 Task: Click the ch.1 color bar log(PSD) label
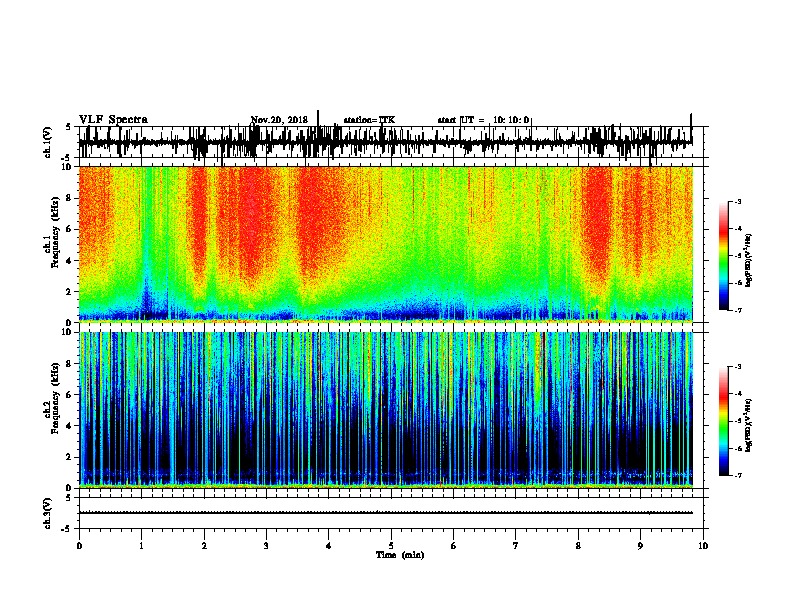point(749,261)
